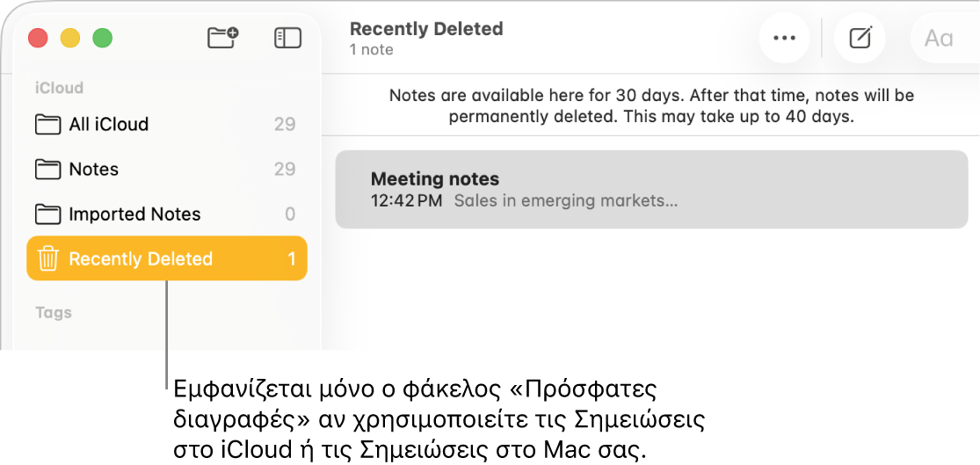Select the Meeting notes deleted note

click(651, 189)
